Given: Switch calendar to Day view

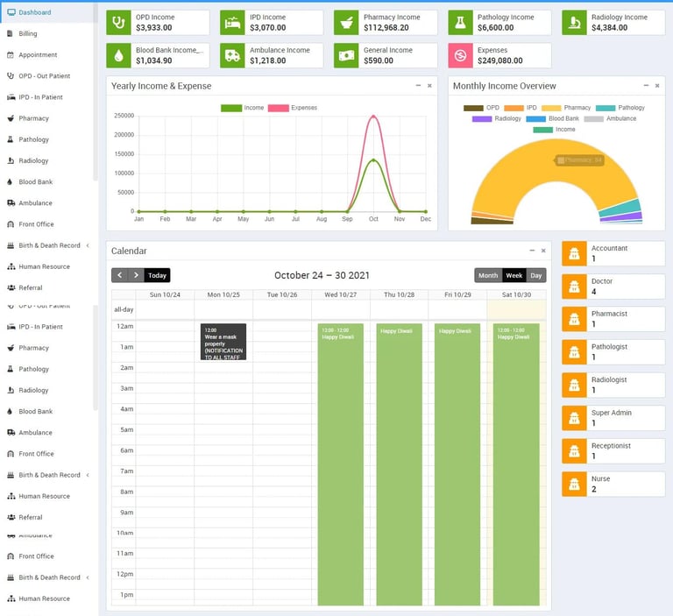Looking at the screenshot, I should [x=536, y=276].
